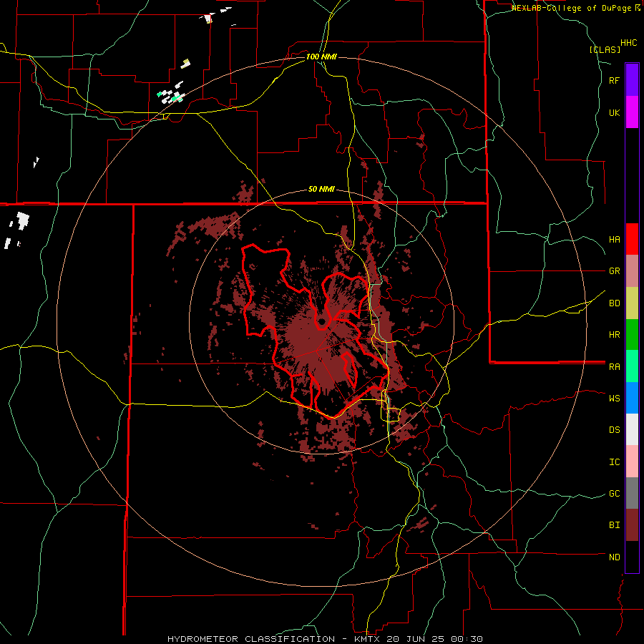Click the BD legend label
The image size is (644, 644).
pyautogui.click(x=615, y=303)
